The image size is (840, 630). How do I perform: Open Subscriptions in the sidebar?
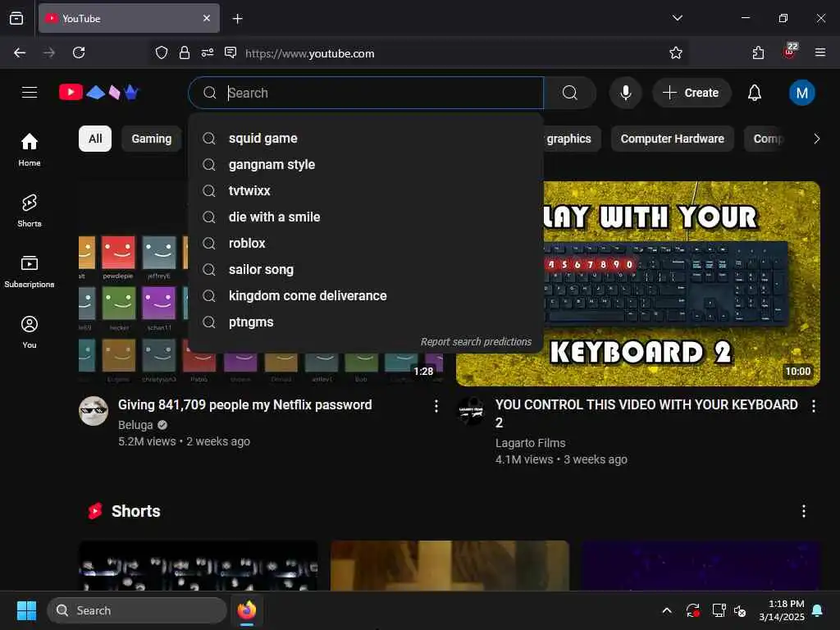click(x=30, y=271)
